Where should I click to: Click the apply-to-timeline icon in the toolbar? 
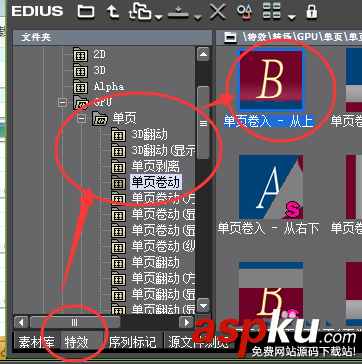pos(179,13)
